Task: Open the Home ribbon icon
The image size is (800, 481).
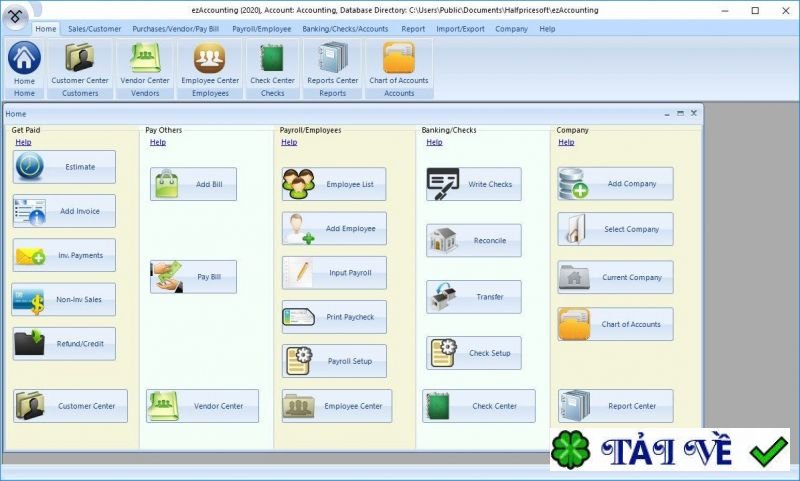Action: (x=24, y=64)
